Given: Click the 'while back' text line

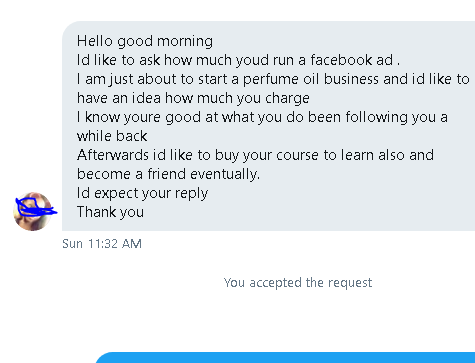Looking at the screenshot, I should point(112,136).
